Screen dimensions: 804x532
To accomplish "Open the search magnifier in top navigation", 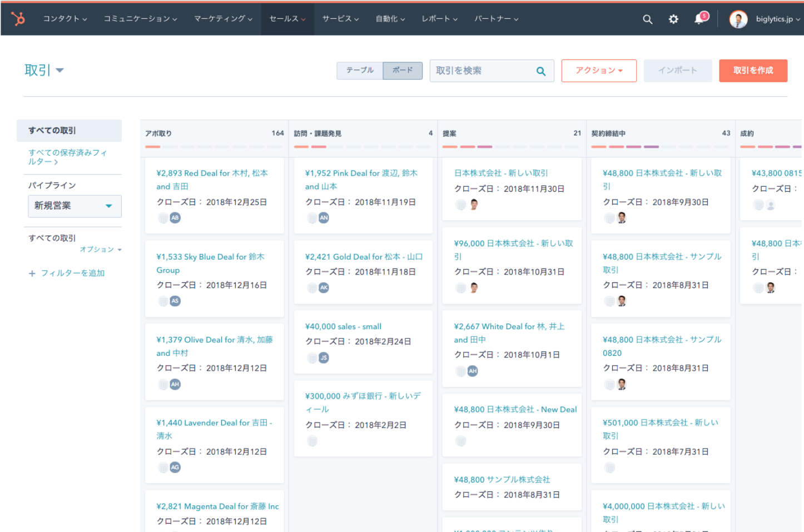I will pyautogui.click(x=647, y=19).
